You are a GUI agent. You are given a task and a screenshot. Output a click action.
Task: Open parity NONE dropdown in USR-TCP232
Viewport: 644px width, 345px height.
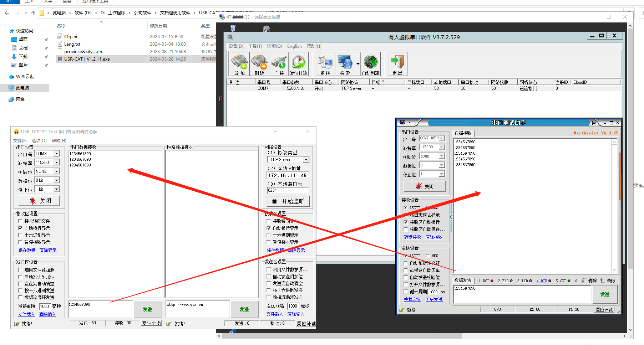(x=56, y=171)
